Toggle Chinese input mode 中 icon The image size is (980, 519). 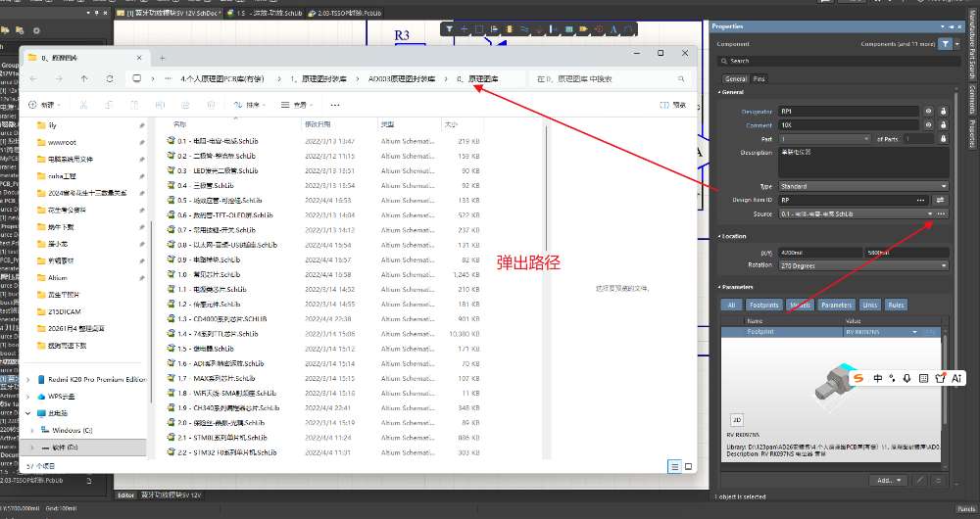tap(877, 378)
